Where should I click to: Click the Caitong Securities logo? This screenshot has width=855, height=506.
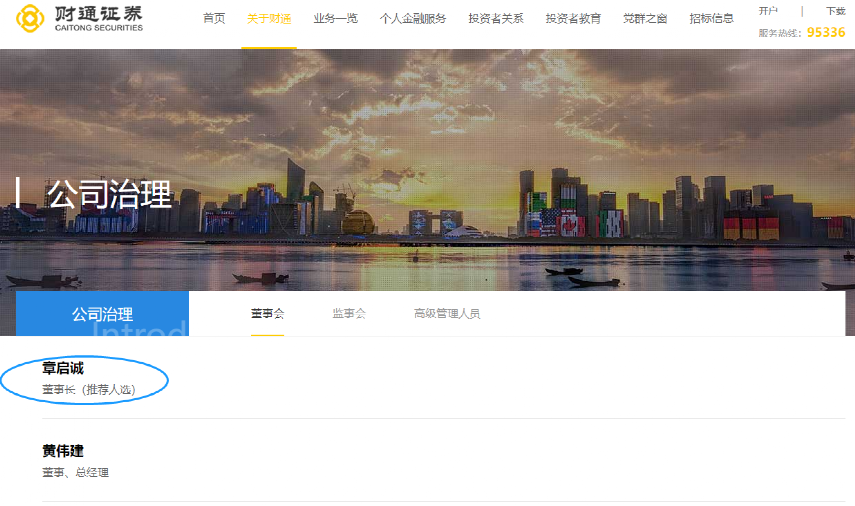(80, 19)
